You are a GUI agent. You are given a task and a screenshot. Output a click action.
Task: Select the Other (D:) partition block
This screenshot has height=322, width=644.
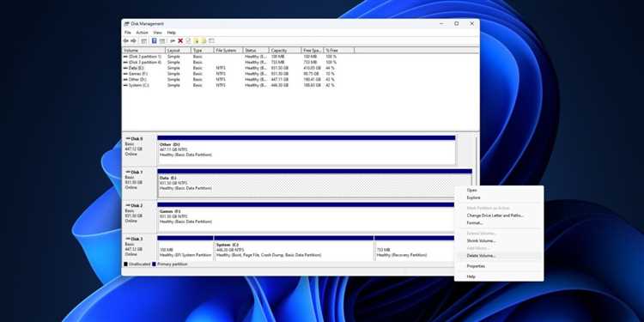pos(307,150)
